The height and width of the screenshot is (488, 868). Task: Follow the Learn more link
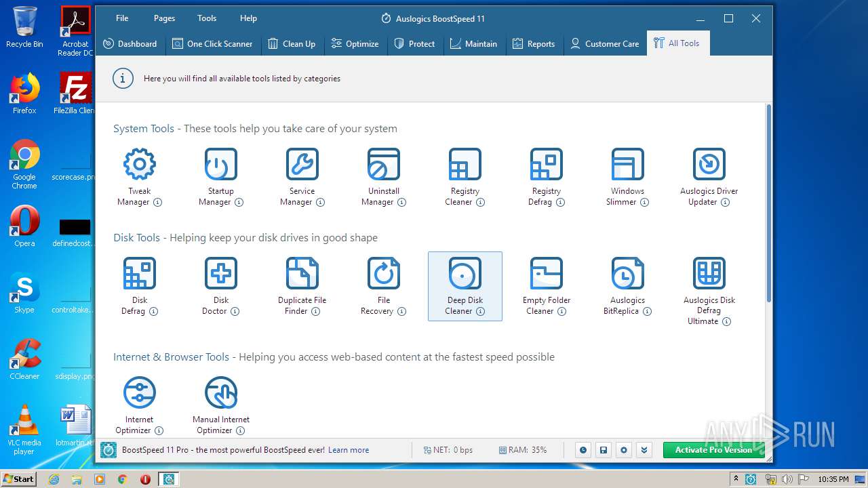[x=349, y=450]
